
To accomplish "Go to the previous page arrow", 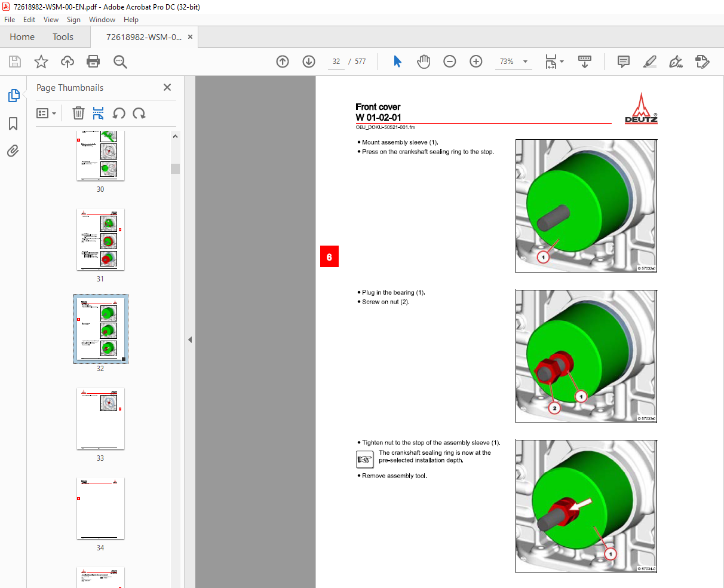I will (283, 62).
